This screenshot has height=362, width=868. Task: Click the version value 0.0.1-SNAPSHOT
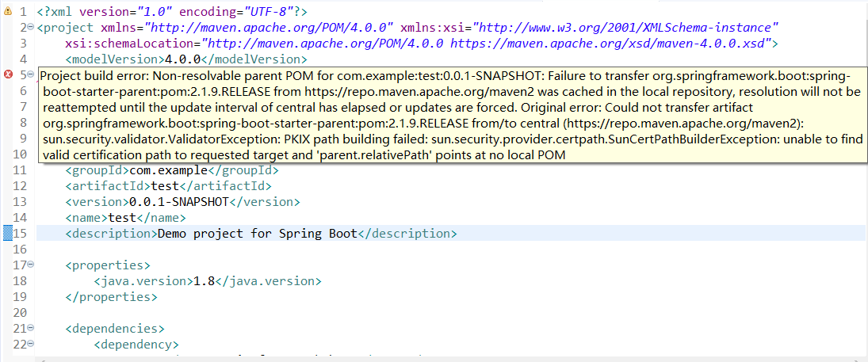pos(179,201)
